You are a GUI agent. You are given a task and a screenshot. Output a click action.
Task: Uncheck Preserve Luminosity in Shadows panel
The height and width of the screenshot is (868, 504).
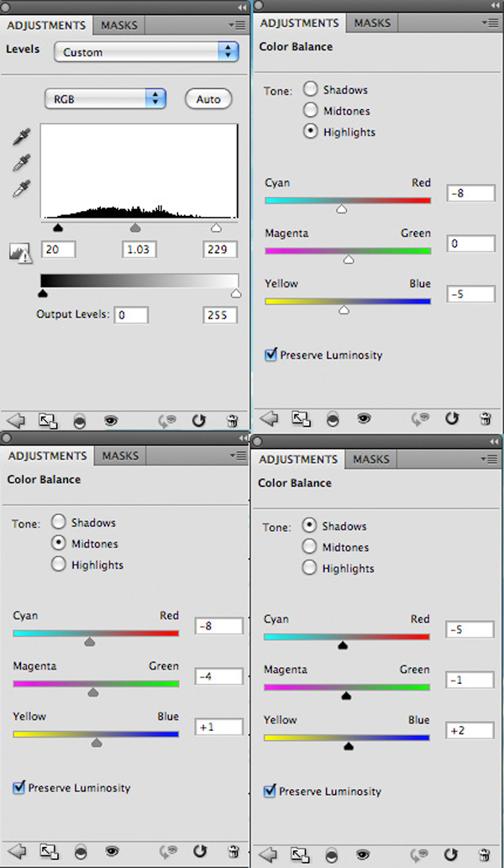(x=270, y=791)
